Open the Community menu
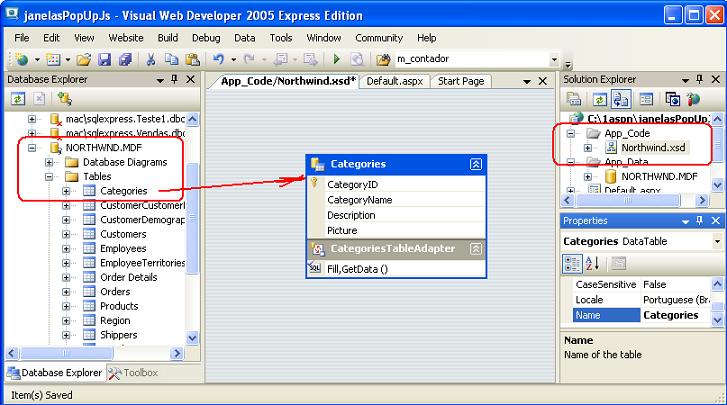This screenshot has width=727, height=405. pyautogui.click(x=379, y=38)
